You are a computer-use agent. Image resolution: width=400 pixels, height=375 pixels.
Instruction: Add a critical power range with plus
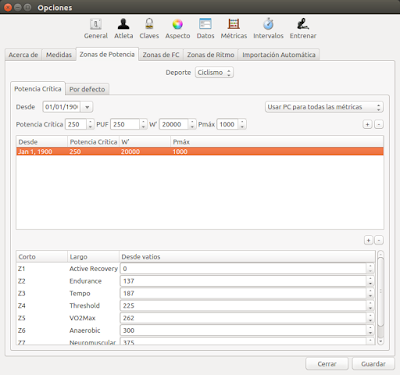[x=367, y=124]
